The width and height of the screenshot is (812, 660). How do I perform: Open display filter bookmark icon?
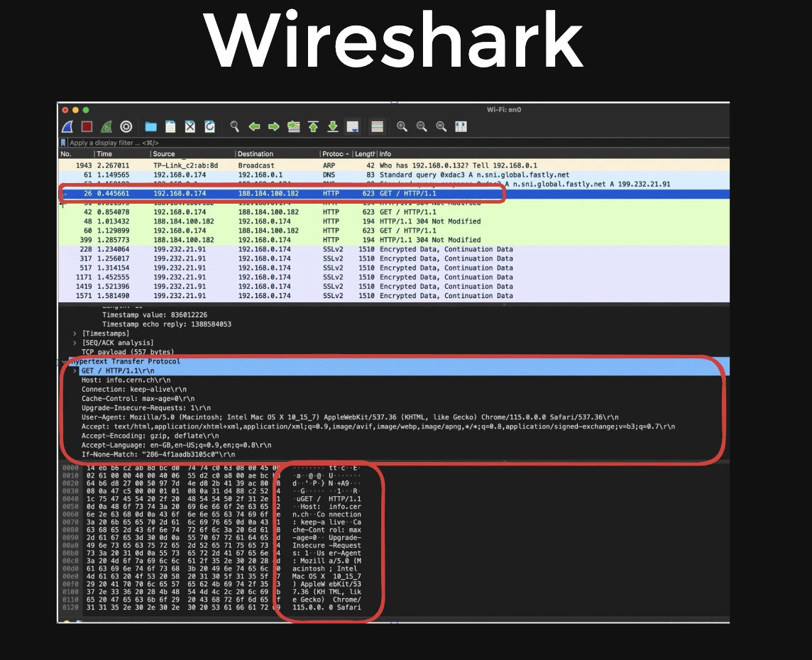click(63, 143)
